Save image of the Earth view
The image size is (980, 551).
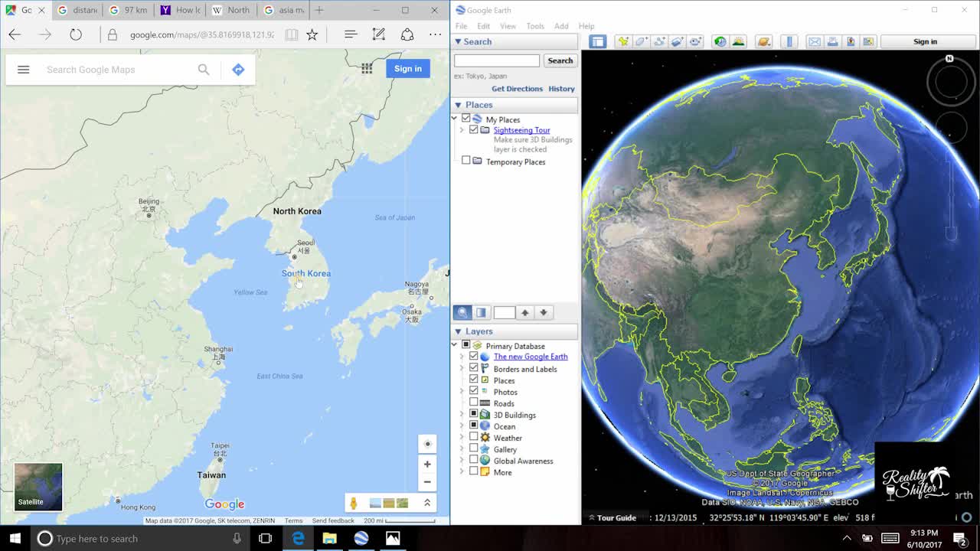click(x=850, y=41)
